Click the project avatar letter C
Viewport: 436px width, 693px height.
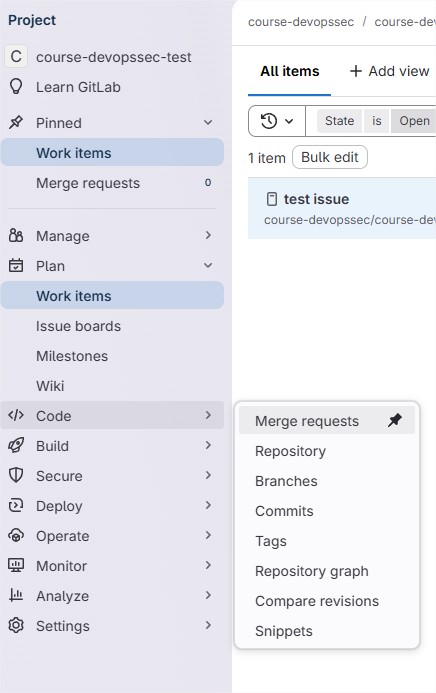(x=16, y=57)
